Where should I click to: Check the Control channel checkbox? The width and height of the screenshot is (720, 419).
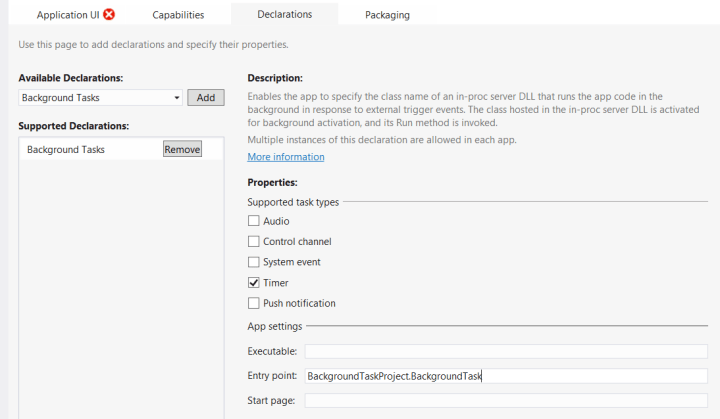pos(253,242)
